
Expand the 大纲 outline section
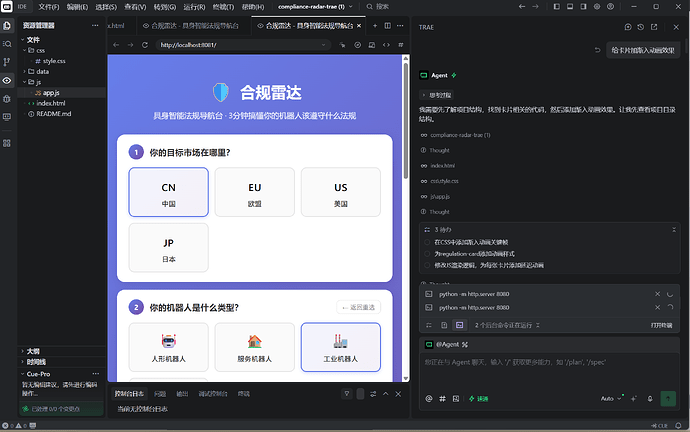[x=23, y=351]
